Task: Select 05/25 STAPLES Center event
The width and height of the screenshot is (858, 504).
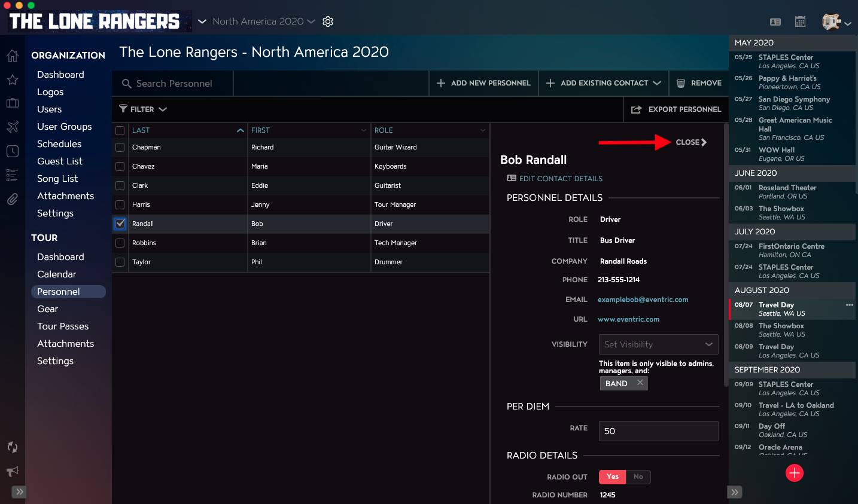Action: click(792, 62)
